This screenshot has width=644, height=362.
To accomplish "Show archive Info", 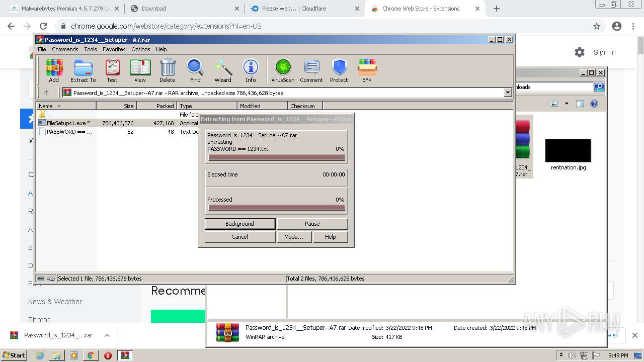I will (251, 70).
